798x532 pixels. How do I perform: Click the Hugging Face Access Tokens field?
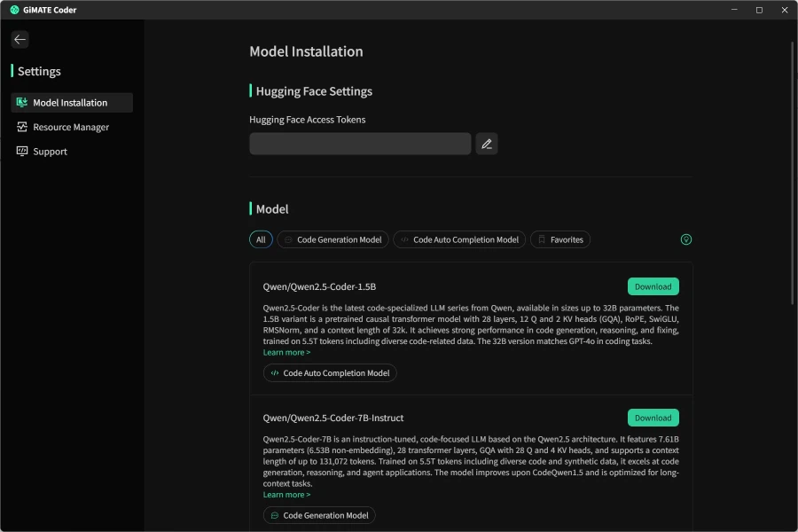360,144
